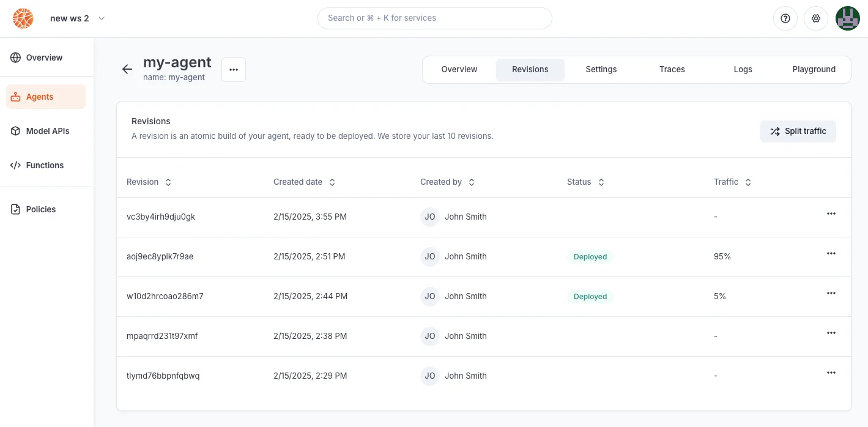Open row actions for revision aoj9ec8yplk7r9ae

click(831, 253)
